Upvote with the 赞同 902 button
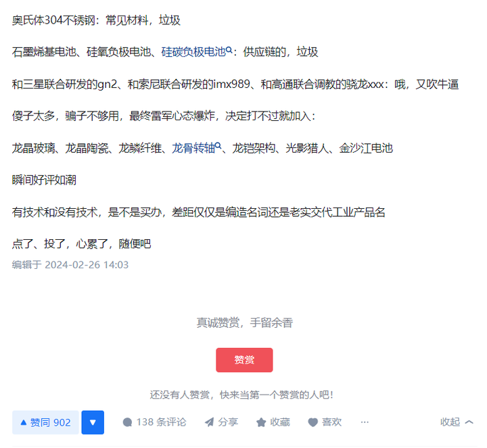The height and width of the screenshot is (448, 487). (45, 422)
